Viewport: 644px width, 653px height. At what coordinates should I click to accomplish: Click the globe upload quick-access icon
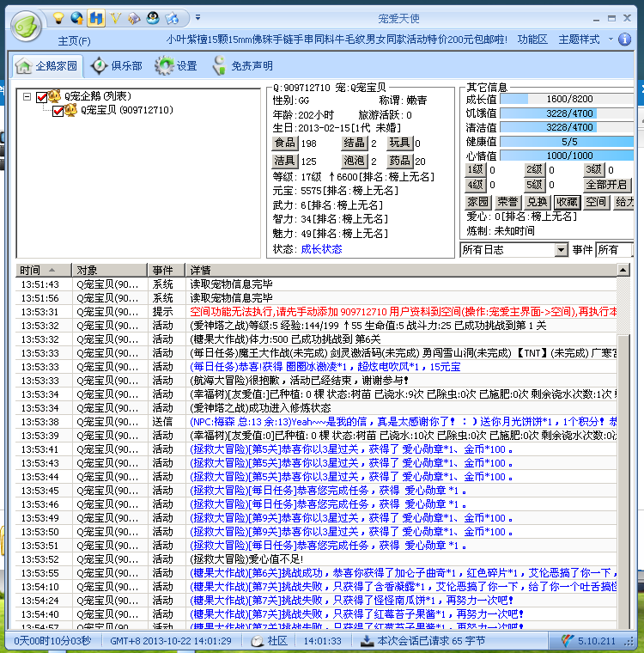point(77,18)
